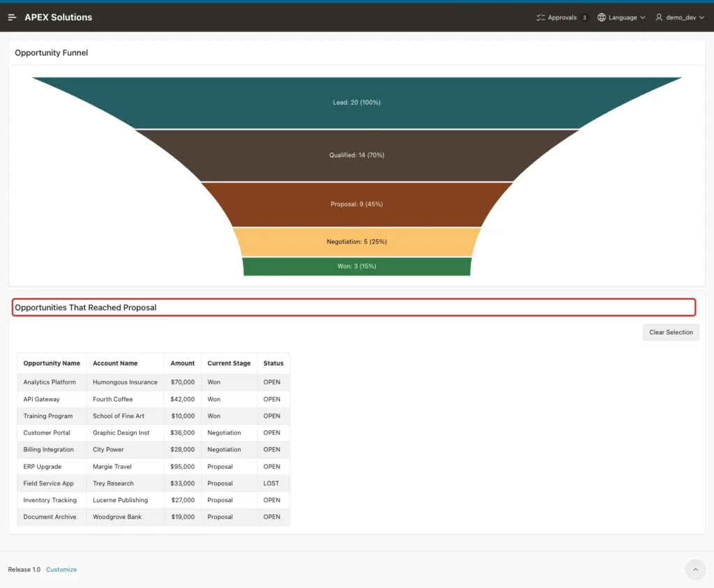Viewport: 714px width, 588px height.
Task: Click the $95,000 amount cell
Action: [183, 467]
